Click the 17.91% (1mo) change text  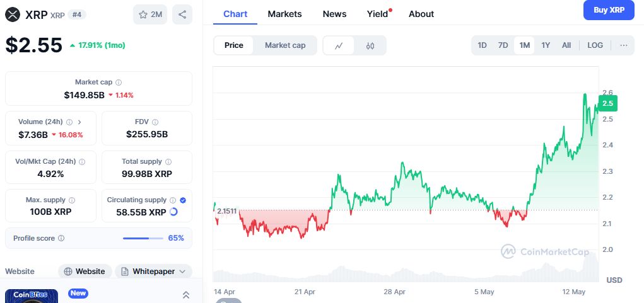(101, 45)
